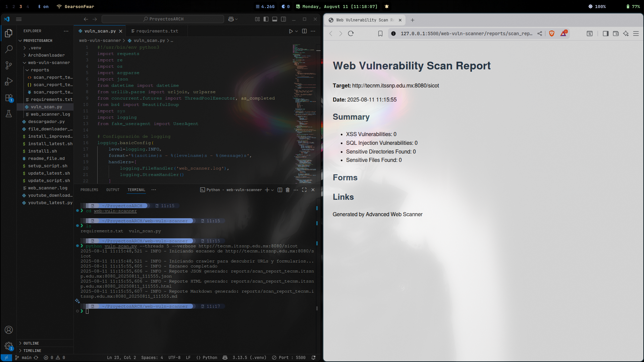644x362 pixels.
Task: Select Python interpreter 3.13.5 (.venv)
Action: (249, 358)
